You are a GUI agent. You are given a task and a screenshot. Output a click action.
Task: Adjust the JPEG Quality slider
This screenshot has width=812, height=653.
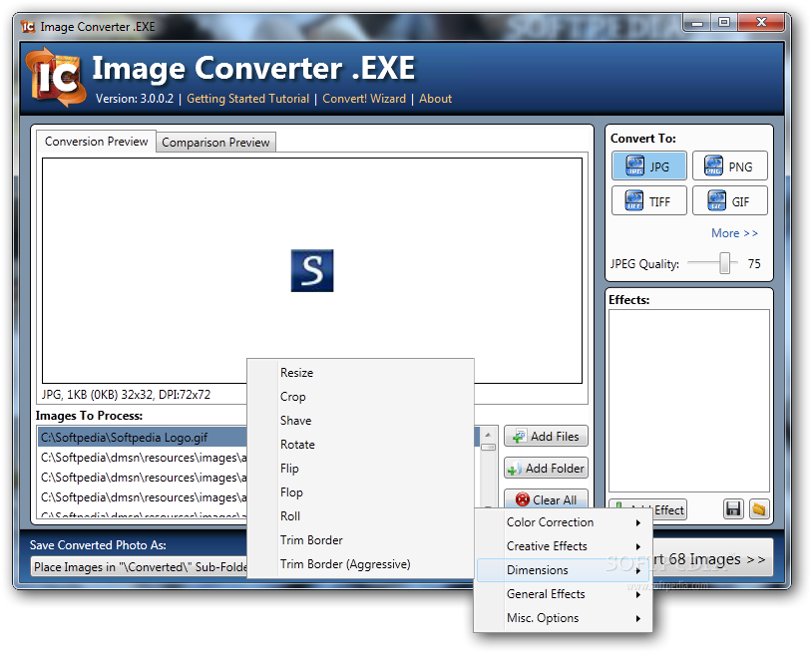[x=724, y=263]
